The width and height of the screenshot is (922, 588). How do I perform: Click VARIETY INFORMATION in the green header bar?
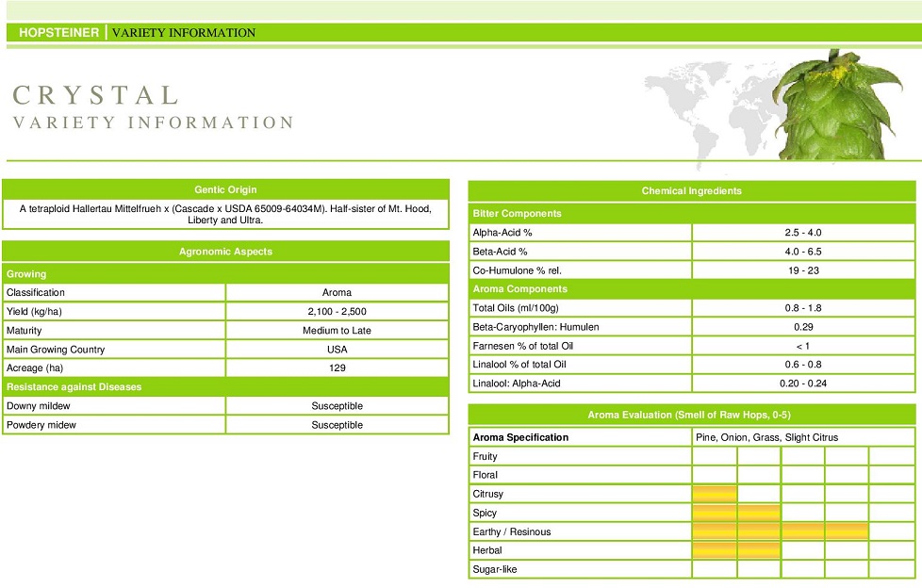[x=184, y=32]
